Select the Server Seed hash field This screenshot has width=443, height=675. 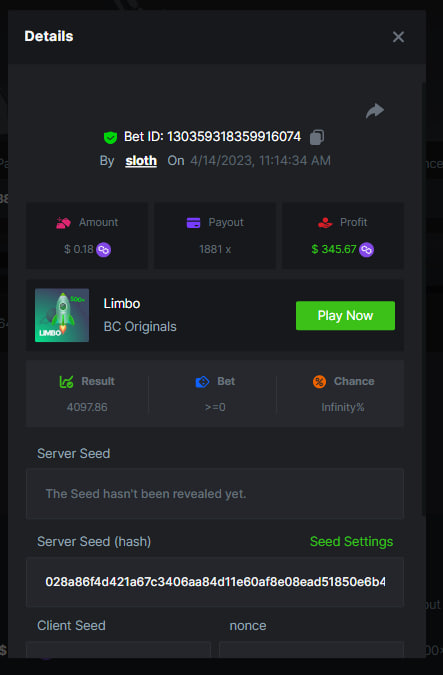(215, 582)
